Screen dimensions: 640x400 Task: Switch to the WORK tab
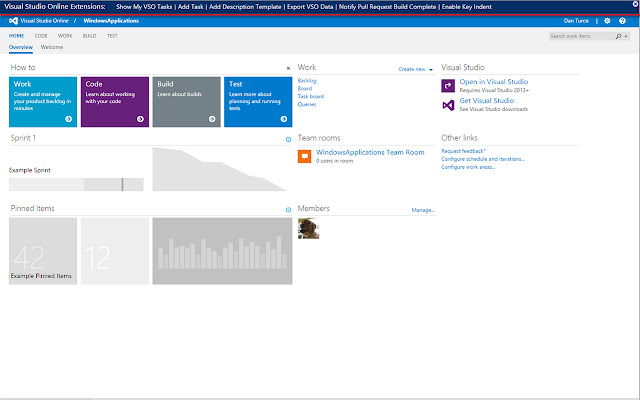[x=65, y=36]
